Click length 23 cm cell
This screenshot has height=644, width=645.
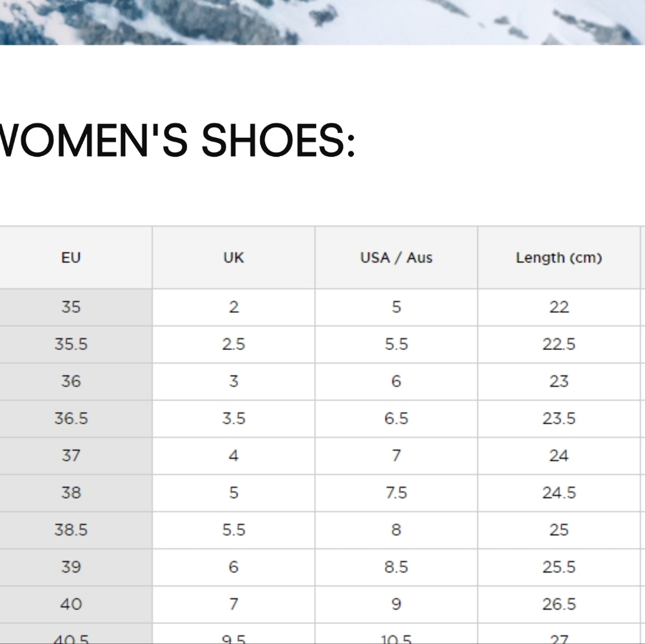559,381
